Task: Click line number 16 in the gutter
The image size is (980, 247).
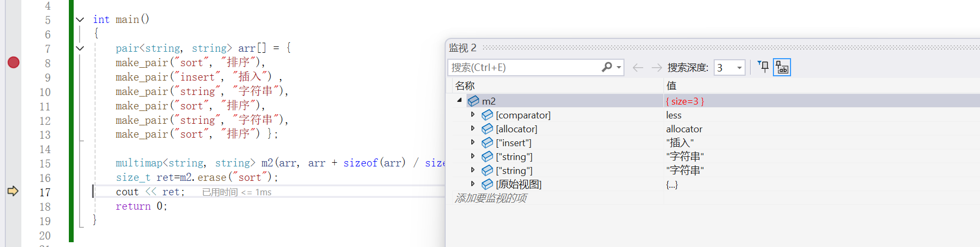Action: (45, 178)
